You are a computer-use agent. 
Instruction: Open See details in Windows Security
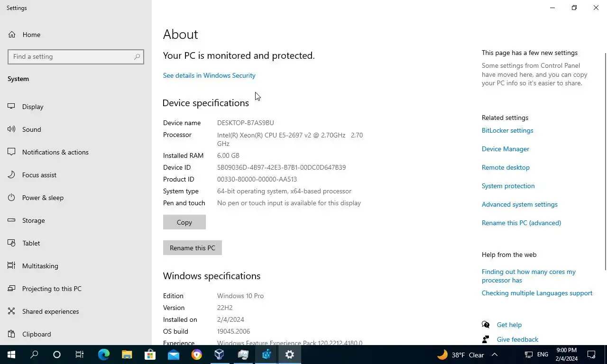[209, 75]
